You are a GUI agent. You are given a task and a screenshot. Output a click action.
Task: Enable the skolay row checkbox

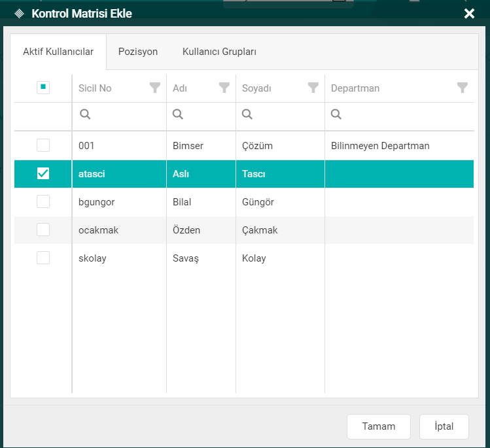43,258
